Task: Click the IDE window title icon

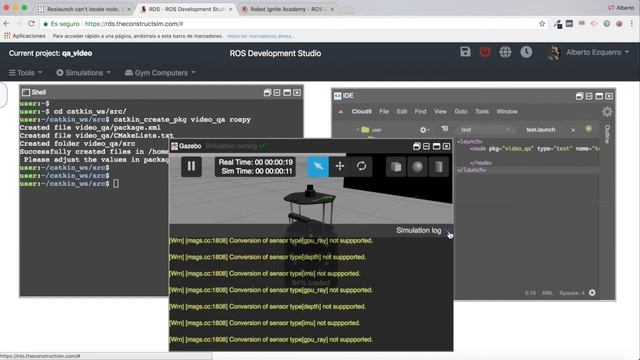Action: tap(338, 96)
